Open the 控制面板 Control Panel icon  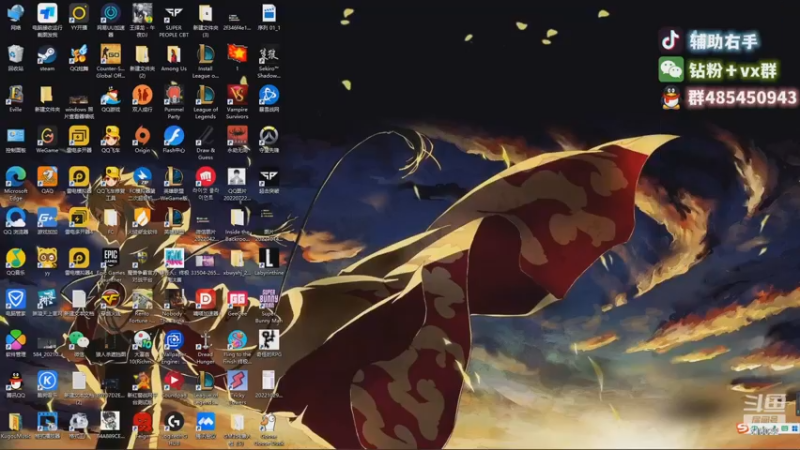pyautogui.click(x=15, y=137)
